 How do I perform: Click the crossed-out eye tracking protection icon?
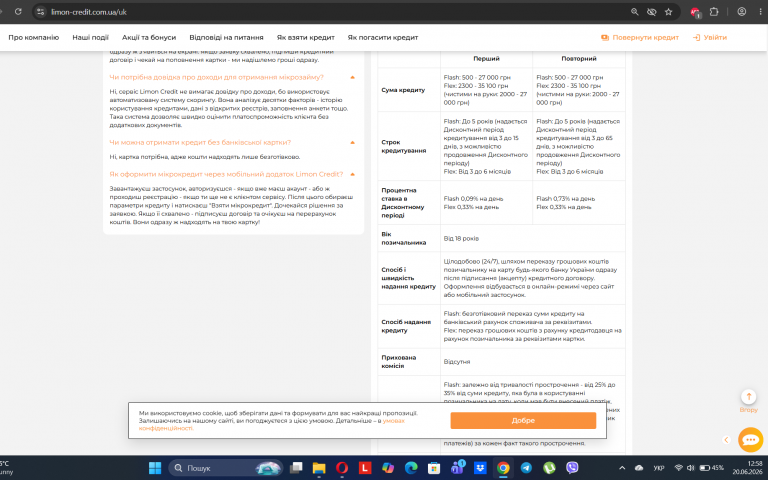pyautogui.click(x=651, y=12)
